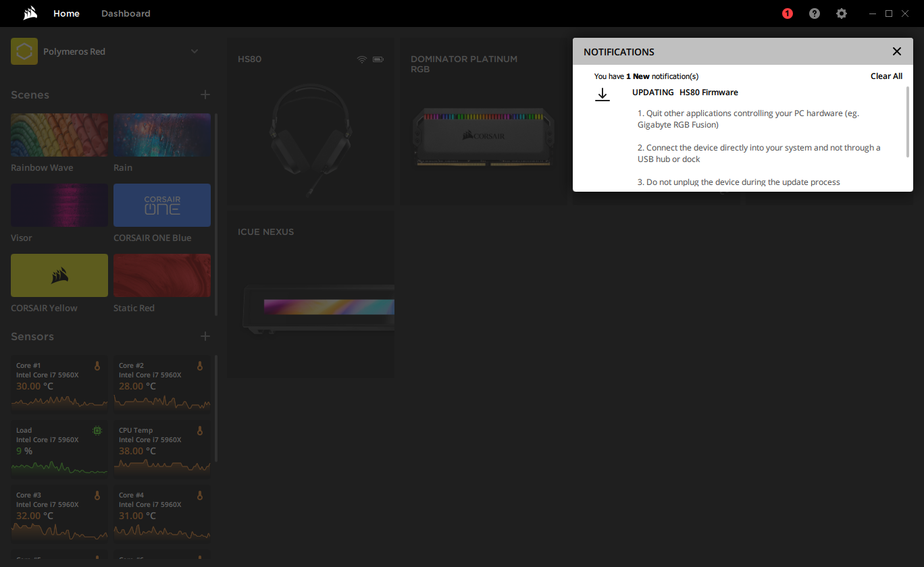
Task: Open the DOMINATOR PLATINUM RGB device tile
Action: coord(484,122)
